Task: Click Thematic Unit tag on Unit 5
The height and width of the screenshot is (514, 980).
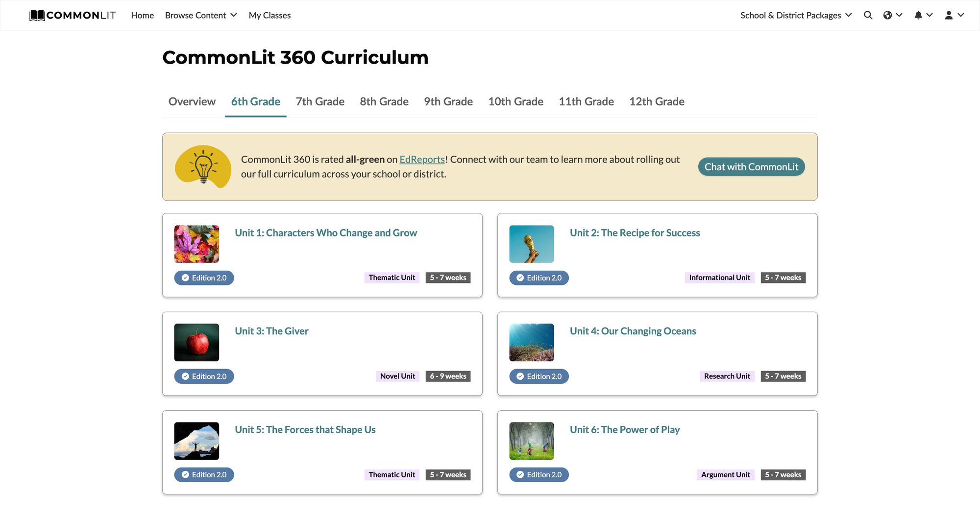Action: click(x=392, y=474)
